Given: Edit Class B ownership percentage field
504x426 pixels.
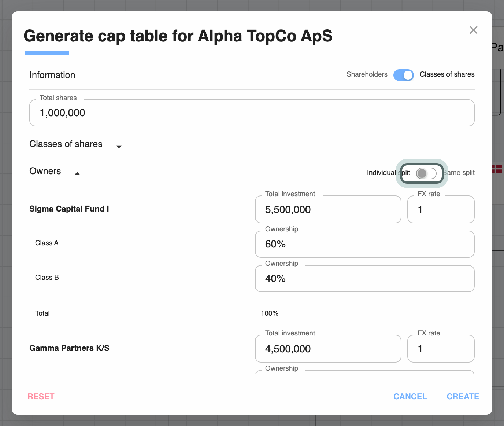Looking at the screenshot, I should tap(365, 279).
